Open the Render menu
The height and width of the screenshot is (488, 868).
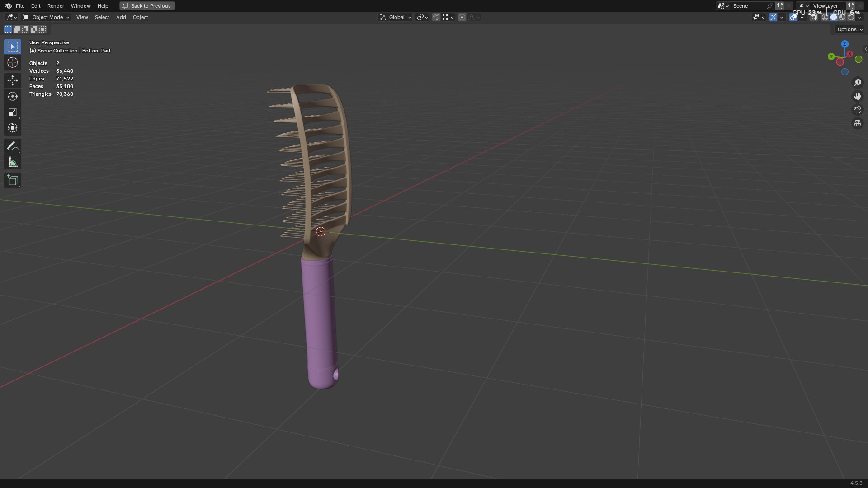[56, 6]
